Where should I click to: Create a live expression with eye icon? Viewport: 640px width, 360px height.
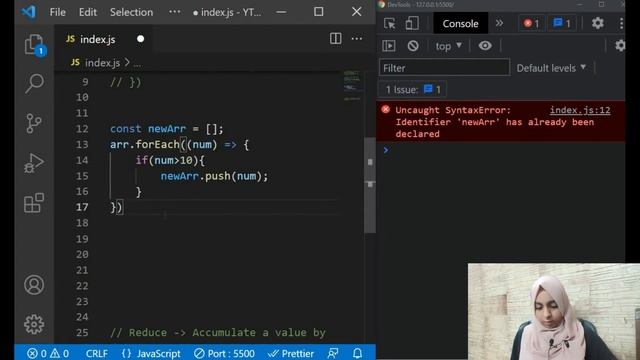(485, 46)
